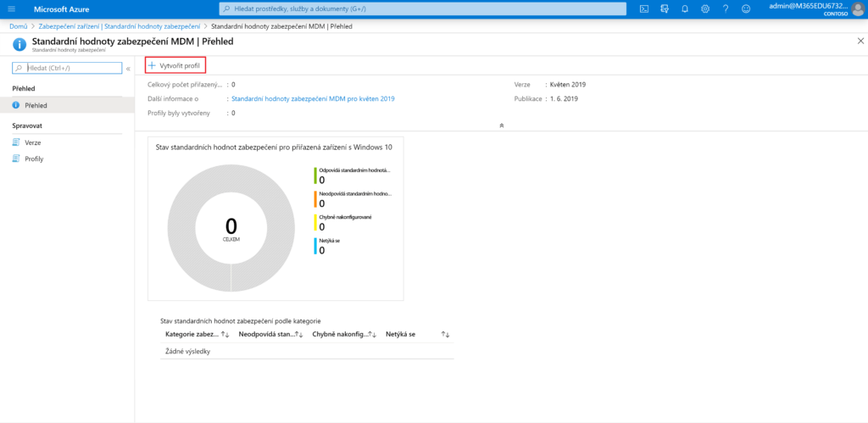Launch Cloud Shell from the top bar
The height and width of the screenshot is (423, 868).
coord(644,8)
